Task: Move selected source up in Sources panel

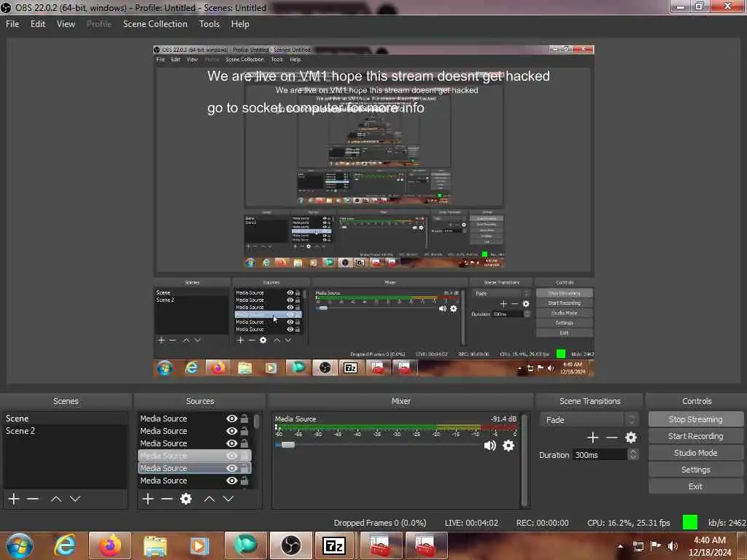Action: (x=209, y=499)
